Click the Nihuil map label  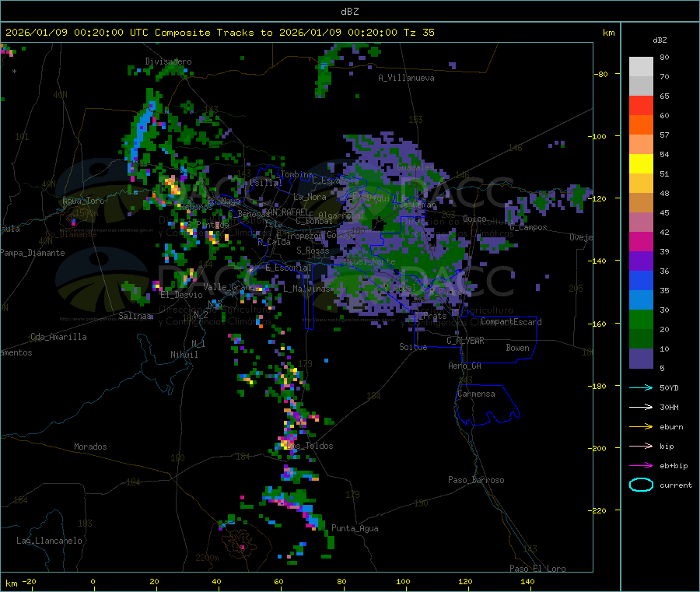click(x=184, y=355)
